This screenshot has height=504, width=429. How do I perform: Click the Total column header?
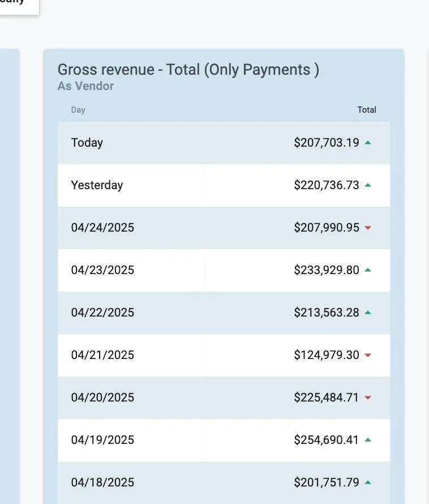367,110
